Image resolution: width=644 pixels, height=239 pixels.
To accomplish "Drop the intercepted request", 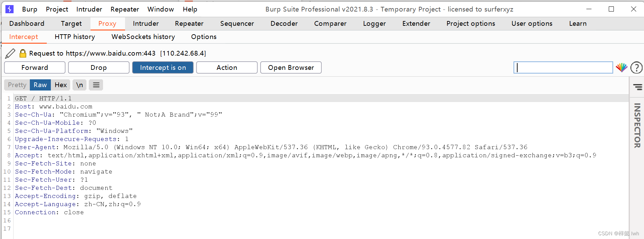I will pyautogui.click(x=99, y=67).
